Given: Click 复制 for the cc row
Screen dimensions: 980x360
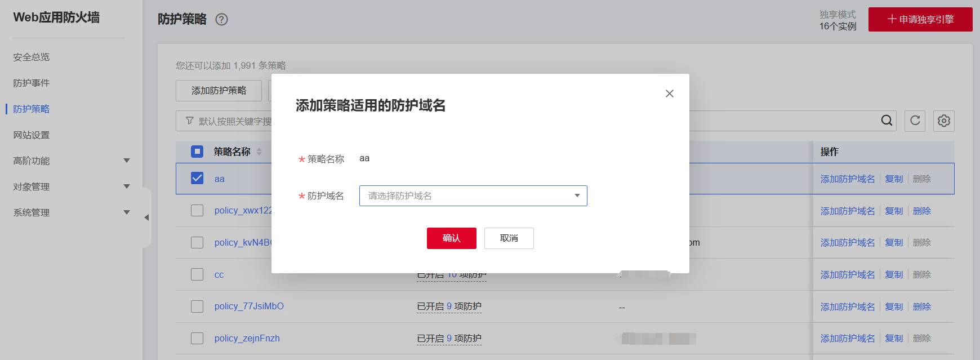Looking at the screenshot, I should click(x=894, y=274).
